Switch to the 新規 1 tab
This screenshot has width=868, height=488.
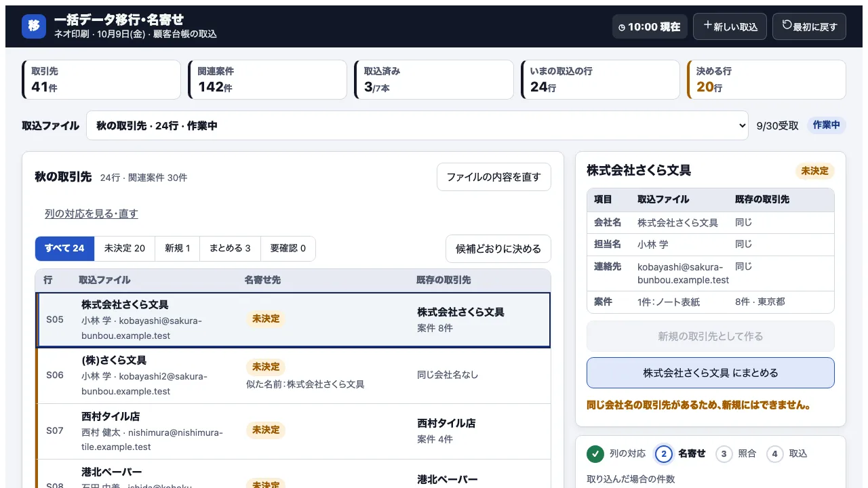click(x=178, y=248)
